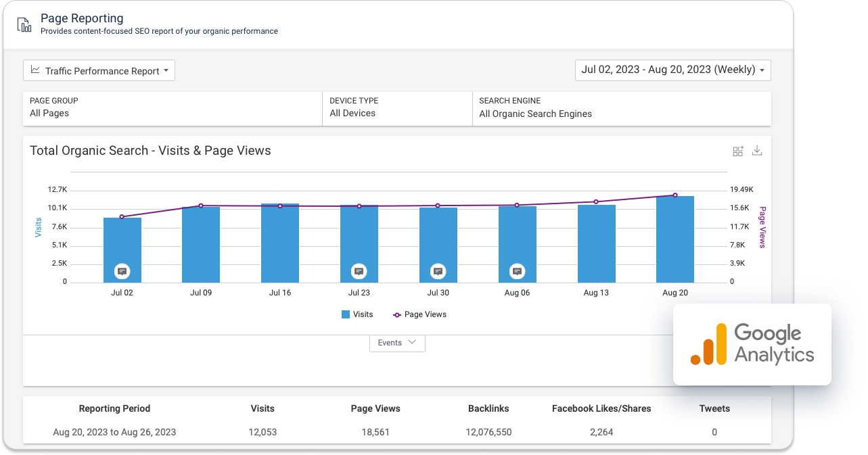Screen dimensions: 868x455
Task: Click the Page Reporting chart icon
Action: (24, 24)
